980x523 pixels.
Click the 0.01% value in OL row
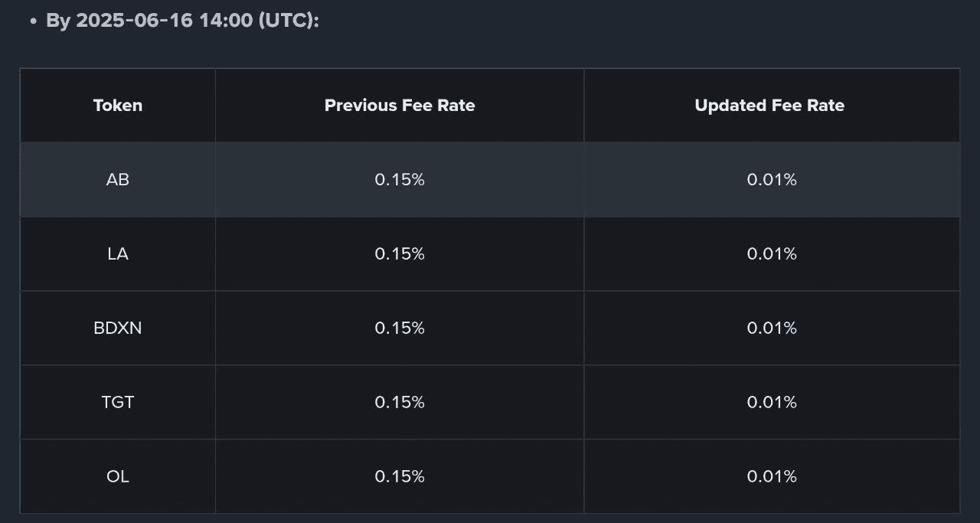coord(772,477)
